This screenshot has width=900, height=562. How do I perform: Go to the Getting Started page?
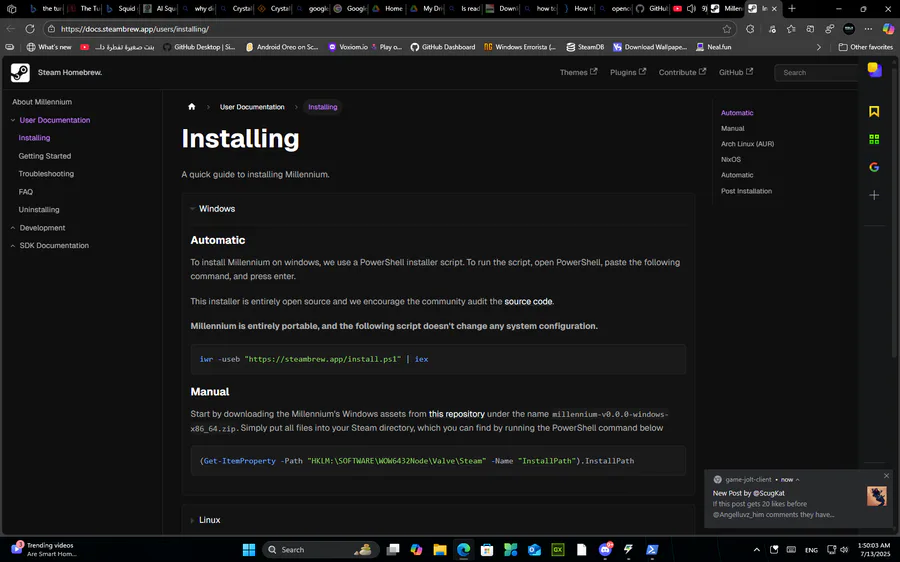[45, 156]
